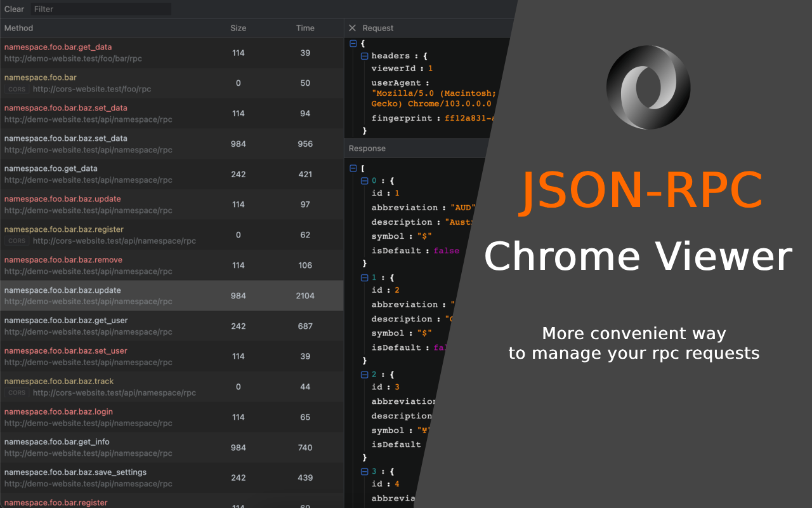812x508 pixels.
Task: Sort by the Method column header
Action: coord(18,28)
